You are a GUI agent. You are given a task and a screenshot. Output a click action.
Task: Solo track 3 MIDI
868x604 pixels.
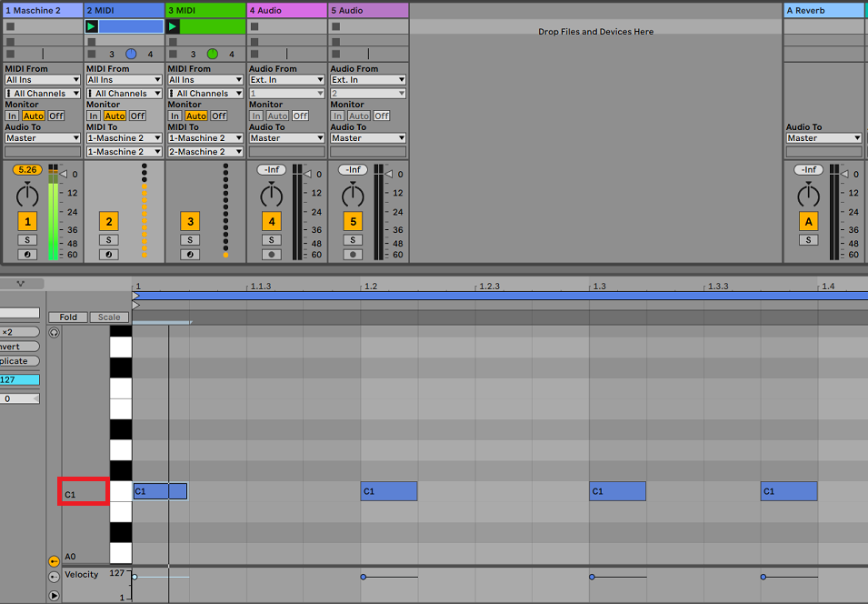tap(190, 240)
